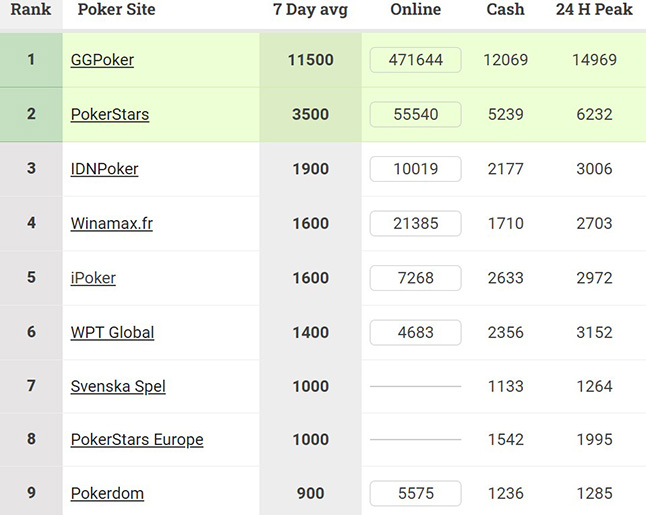Click WPT Global online count 4683
This screenshot has height=515, width=646.
pyautogui.click(x=415, y=332)
